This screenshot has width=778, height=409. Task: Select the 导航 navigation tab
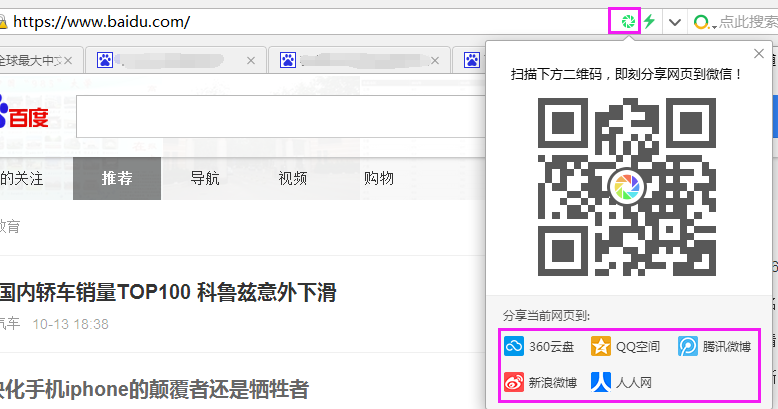coord(205,178)
